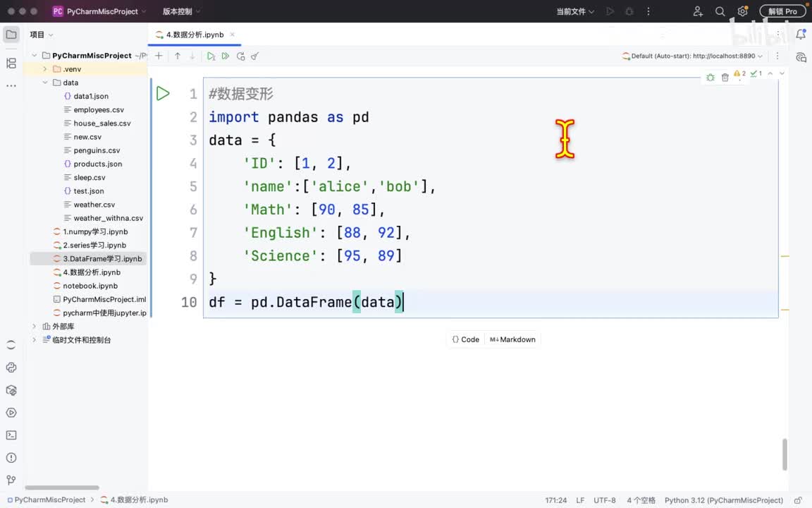Move cell down arrow in notebook toolbar
812x508 pixels.
tap(192, 56)
